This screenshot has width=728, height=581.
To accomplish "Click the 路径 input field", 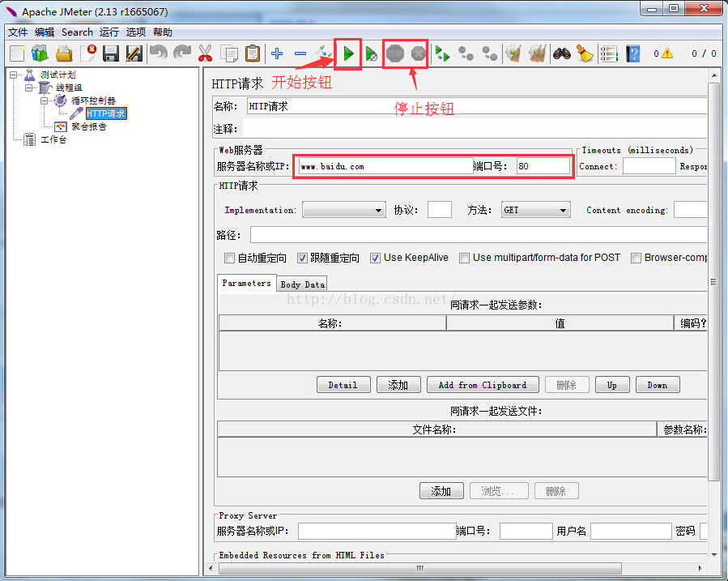I will tap(479, 235).
